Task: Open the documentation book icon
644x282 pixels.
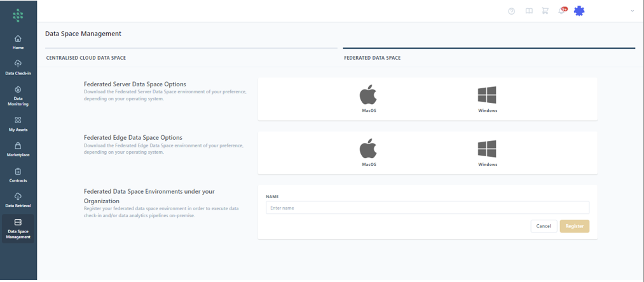Action: tap(529, 11)
